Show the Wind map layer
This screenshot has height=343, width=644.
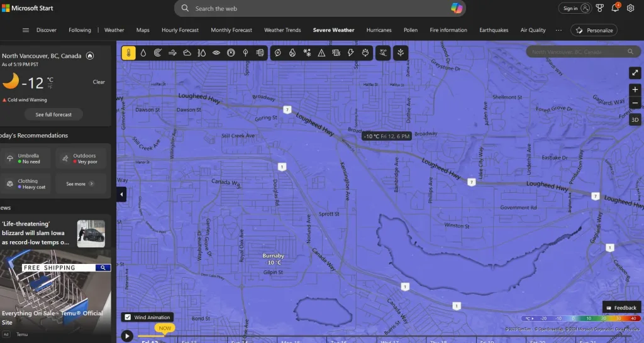[172, 53]
